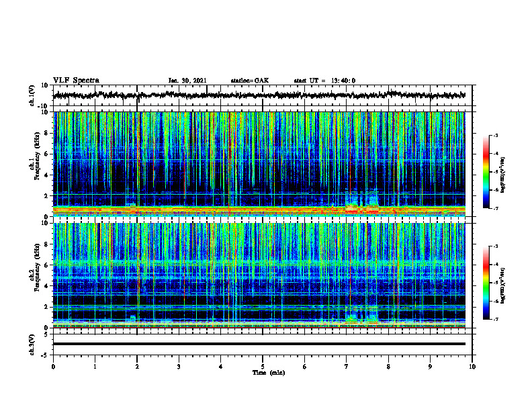Click the "10" label ending the time axis
The image size is (532, 411).
[472, 367]
